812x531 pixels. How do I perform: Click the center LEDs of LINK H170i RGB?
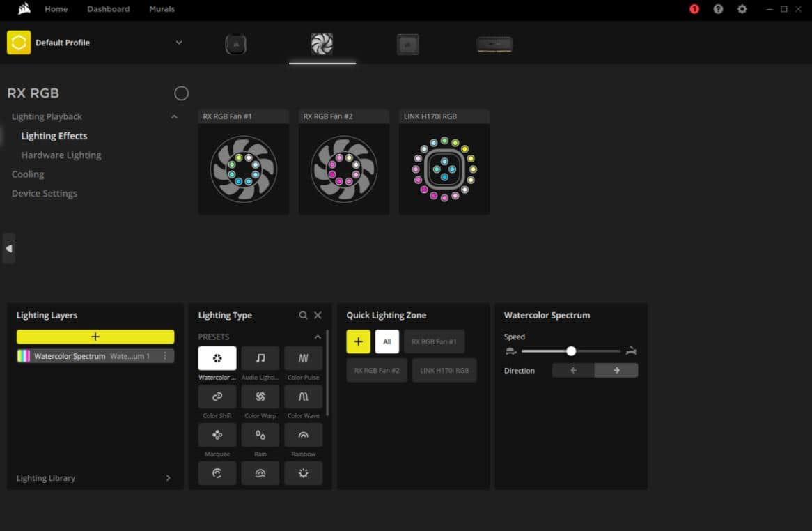(444, 169)
